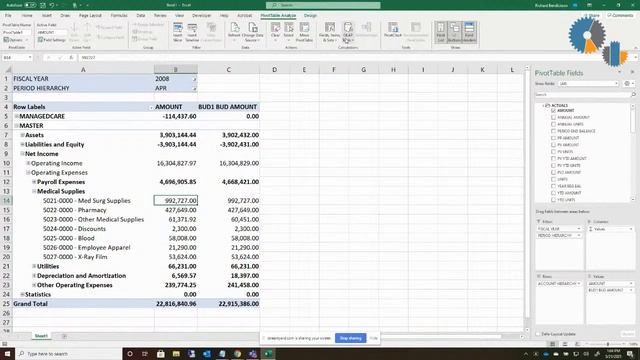
Task: Click Stop sharing button
Action: (x=351, y=338)
